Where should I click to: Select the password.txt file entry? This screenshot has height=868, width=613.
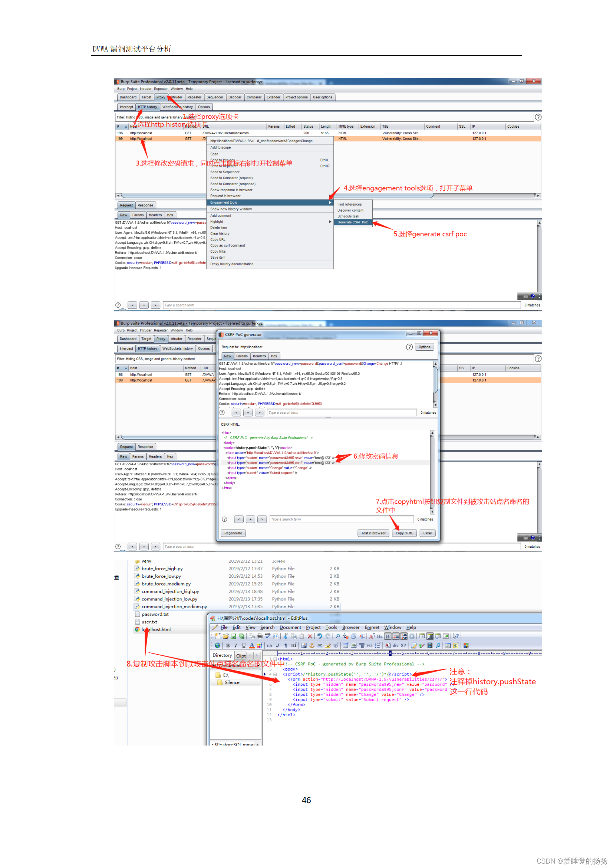(155, 614)
